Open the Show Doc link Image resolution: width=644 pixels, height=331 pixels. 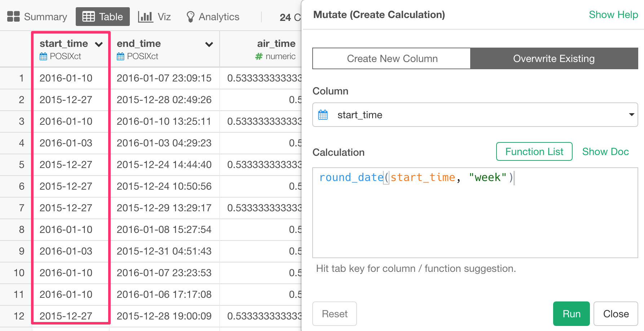pos(605,151)
